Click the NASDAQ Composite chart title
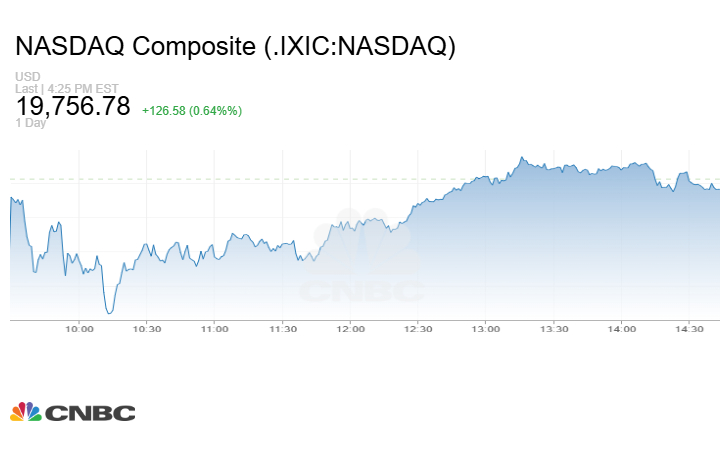720x450 pixels. point(235,47)
